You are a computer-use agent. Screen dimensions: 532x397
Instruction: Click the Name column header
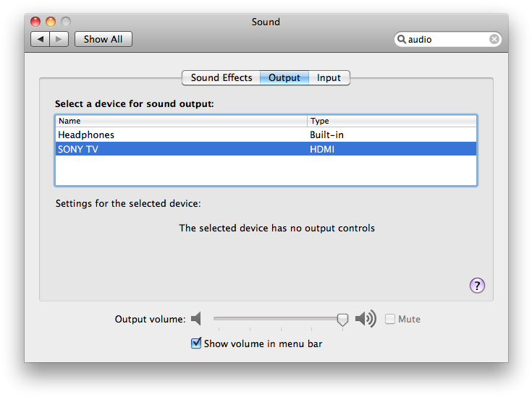pyautogui.click(x=181, y=121)
